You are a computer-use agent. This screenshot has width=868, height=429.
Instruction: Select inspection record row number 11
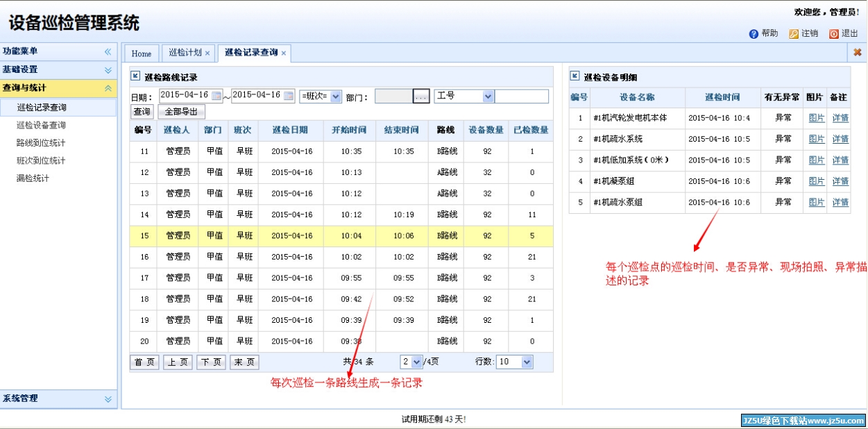click(341, 151)
